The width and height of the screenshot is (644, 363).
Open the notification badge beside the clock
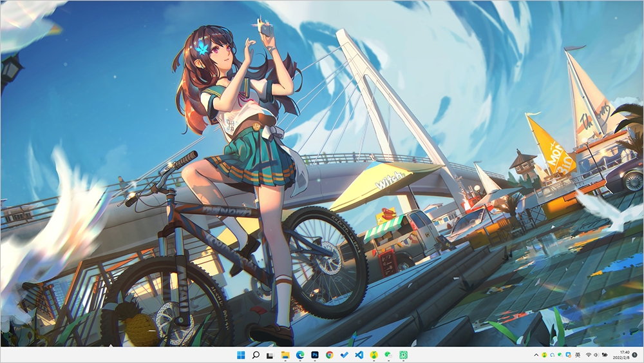[x=634, y=355]
